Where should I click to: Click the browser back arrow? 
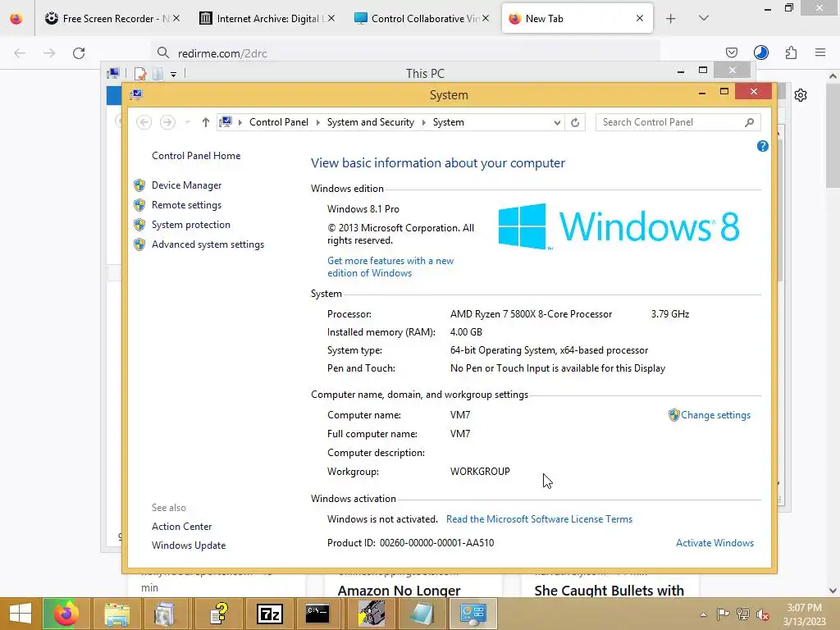pyautogui.click(x=20, y=53)
